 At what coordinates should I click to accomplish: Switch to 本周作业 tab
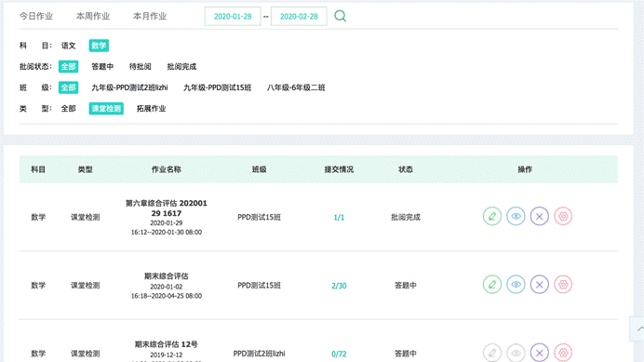93,16
